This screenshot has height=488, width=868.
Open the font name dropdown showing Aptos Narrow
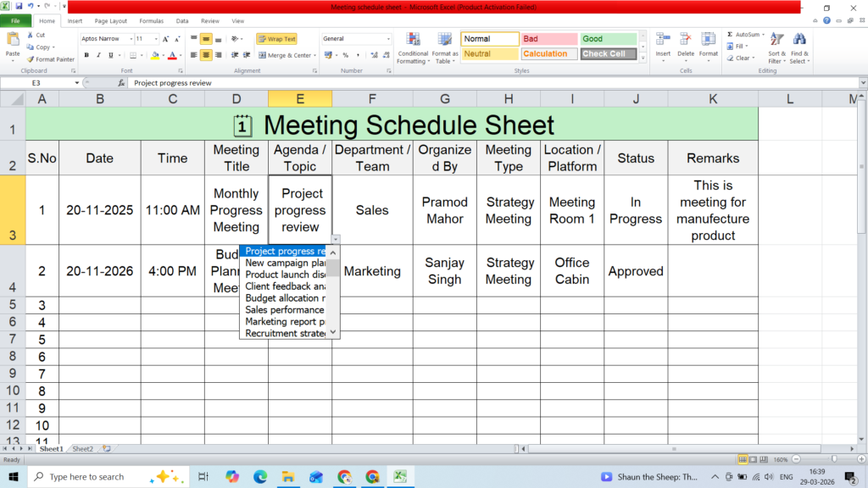(x=131, y=39)
